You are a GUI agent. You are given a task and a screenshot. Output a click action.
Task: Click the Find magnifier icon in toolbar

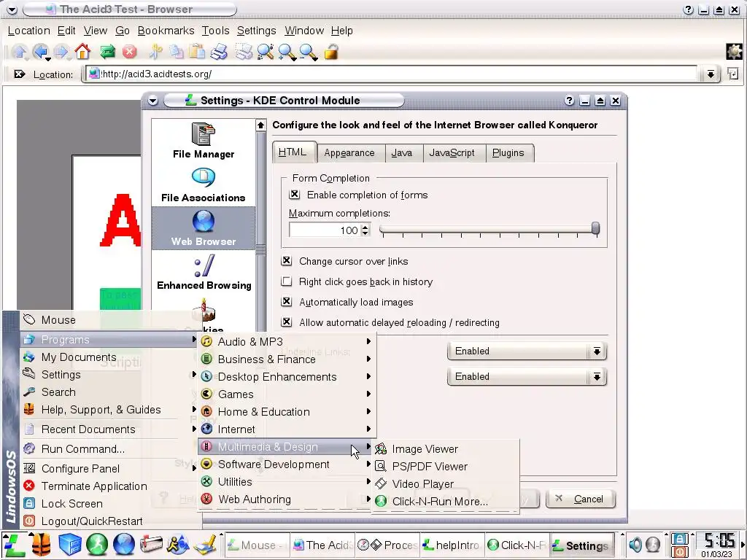[x=266, y=52]
